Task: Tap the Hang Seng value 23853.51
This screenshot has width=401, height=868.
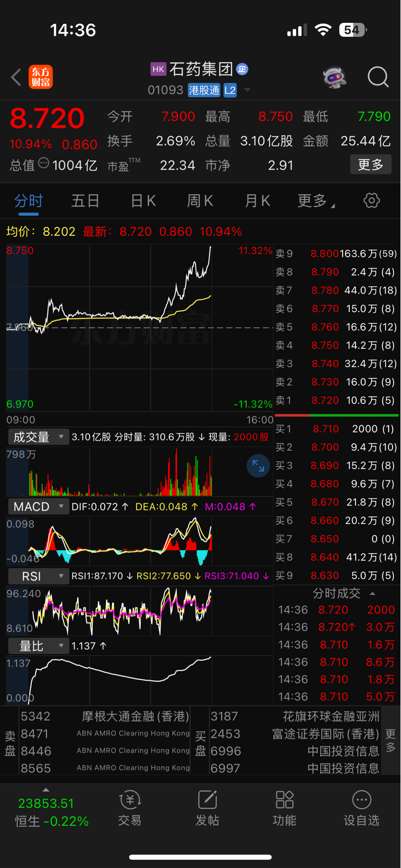Action: tap(46, 803)
